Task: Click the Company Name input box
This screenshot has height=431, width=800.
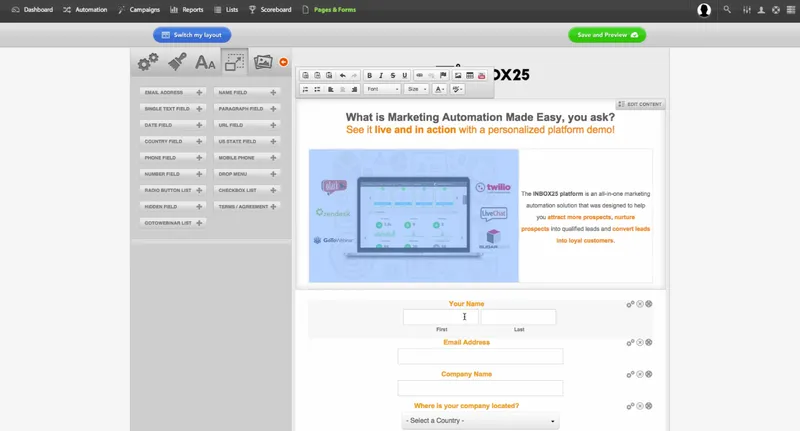Action: coord(480,388)
